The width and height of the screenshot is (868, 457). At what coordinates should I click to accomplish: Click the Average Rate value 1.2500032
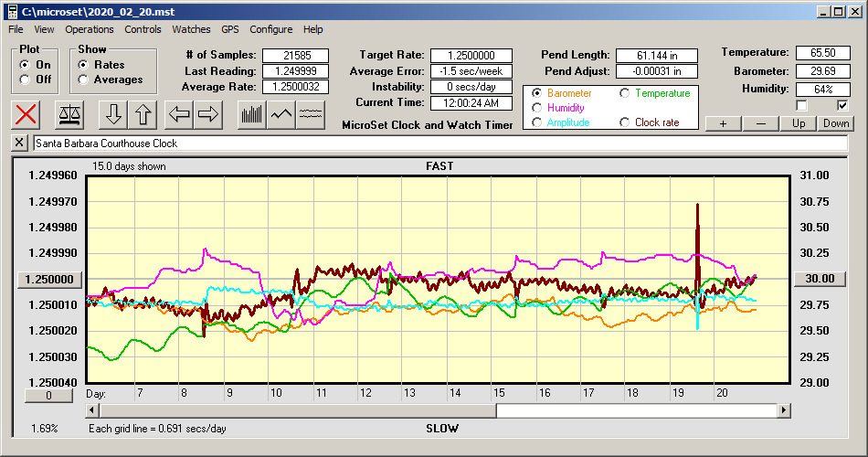296,87
